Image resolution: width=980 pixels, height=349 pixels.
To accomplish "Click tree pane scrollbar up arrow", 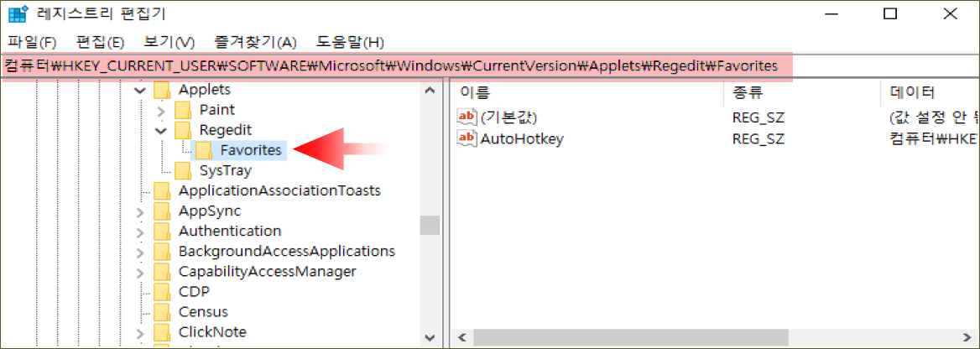I will [x=429, y=90].
